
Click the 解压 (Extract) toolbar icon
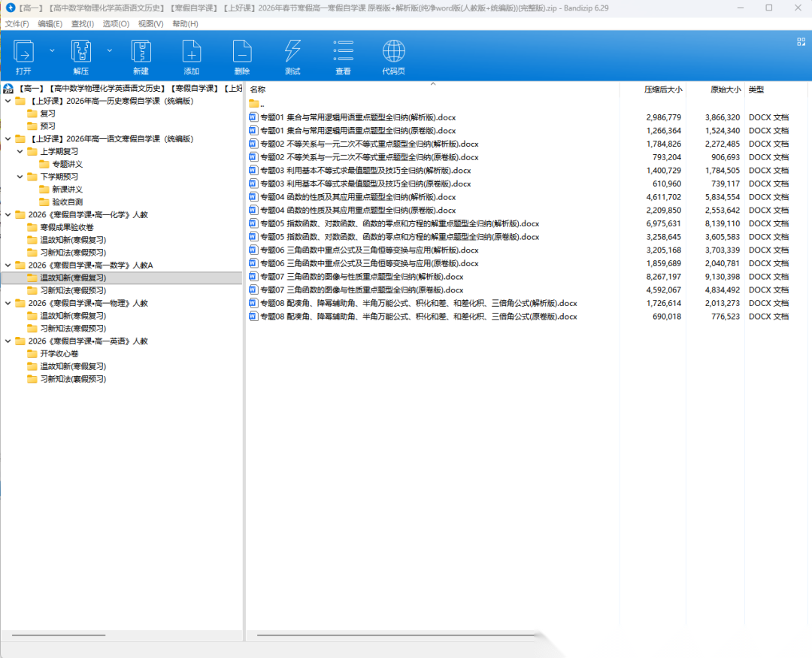tap(80, 52)
